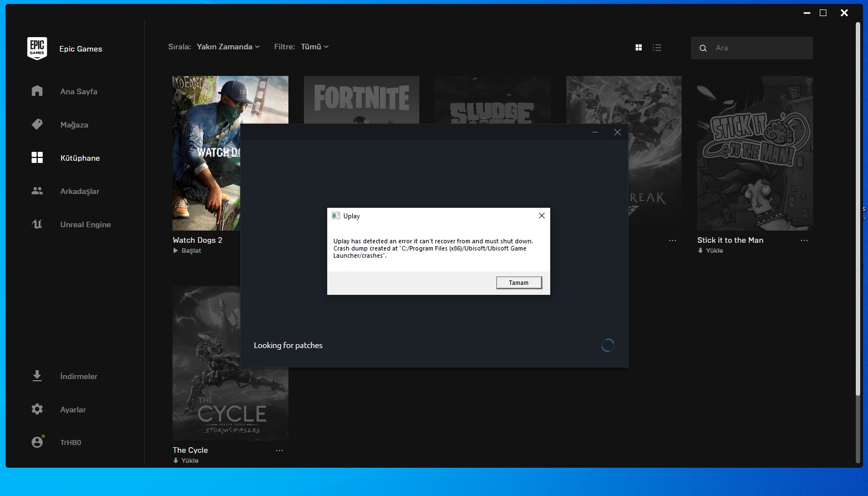This screenshot has width=868, height=496.
Task: Minimize the Epic Games Launcher window
Action: (807, 13)
